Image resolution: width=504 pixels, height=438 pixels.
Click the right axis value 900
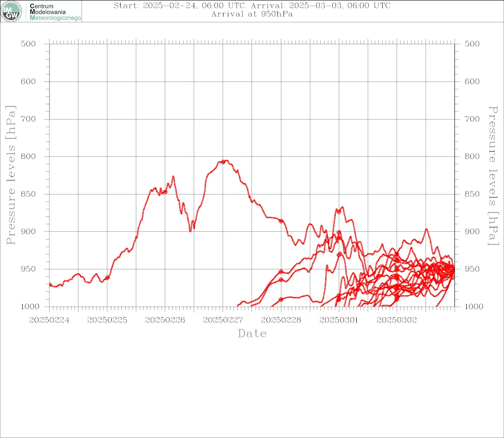point(472,232)
